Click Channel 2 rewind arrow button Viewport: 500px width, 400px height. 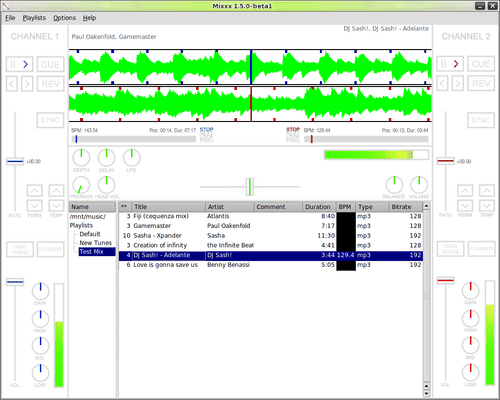point(442,83)
